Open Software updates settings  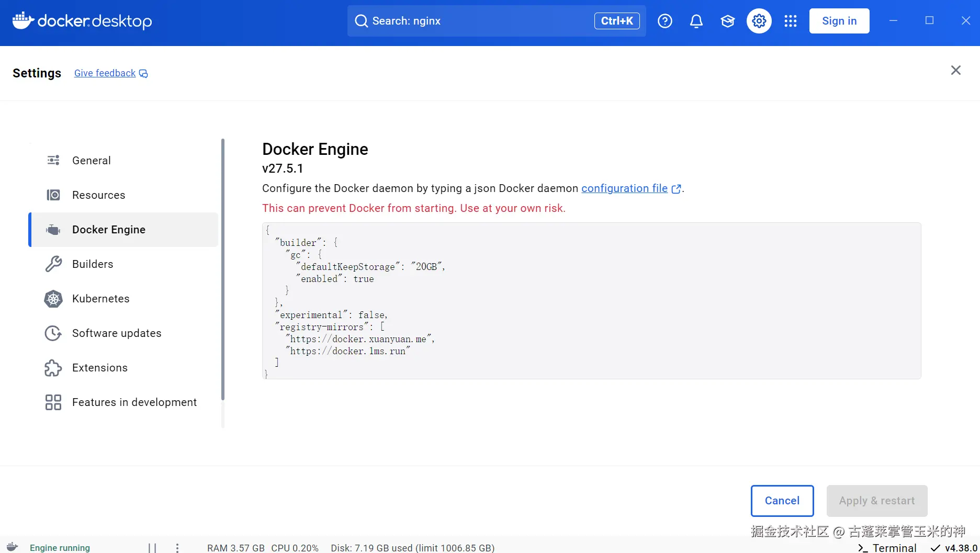click(x=123, y=333)
